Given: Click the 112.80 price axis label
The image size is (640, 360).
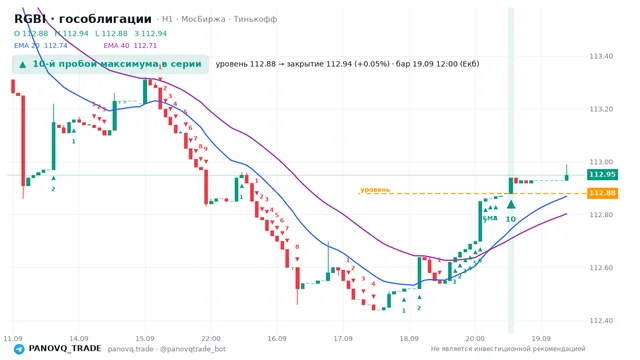Looking at the screenshot, I should point(601,215).
